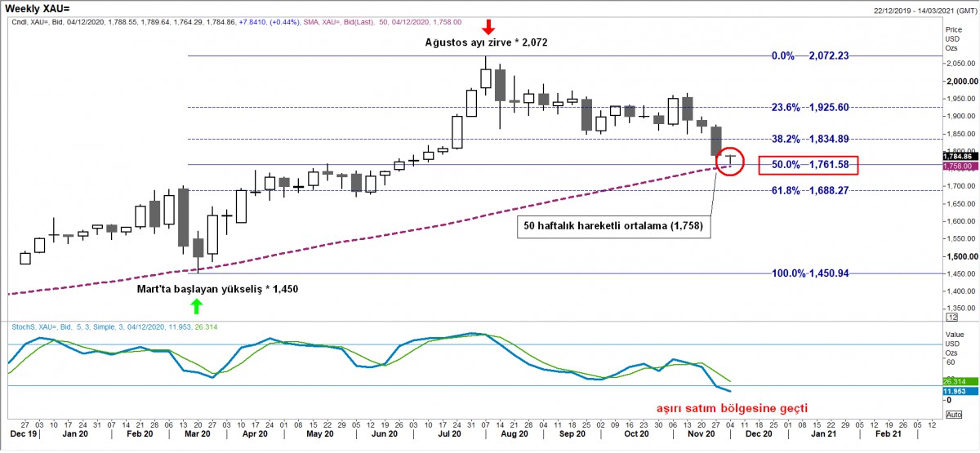Viewport: 980px width, 453px height.
Task: Click the 1,600.00 price axis label
Action: (960, 221)
